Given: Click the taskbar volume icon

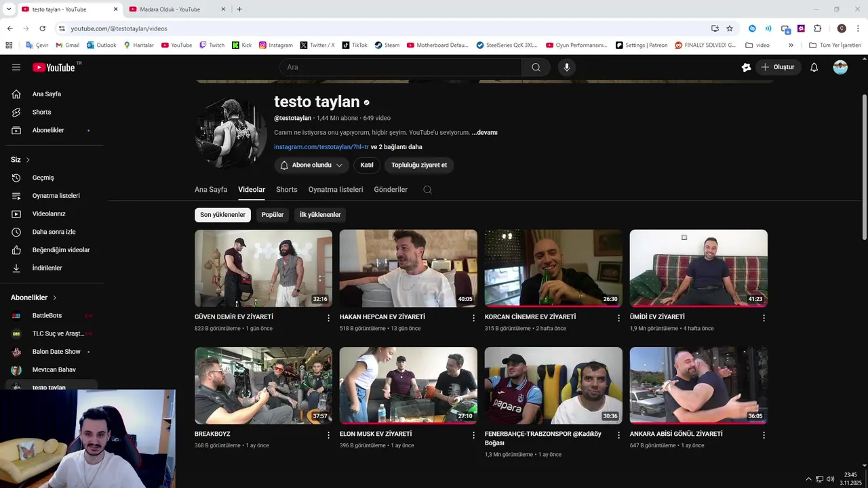Looking at the screenshot, I should 831,479.
